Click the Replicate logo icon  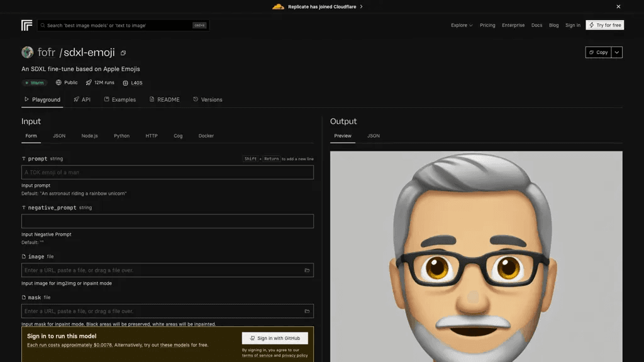click(x=26, y=25)
